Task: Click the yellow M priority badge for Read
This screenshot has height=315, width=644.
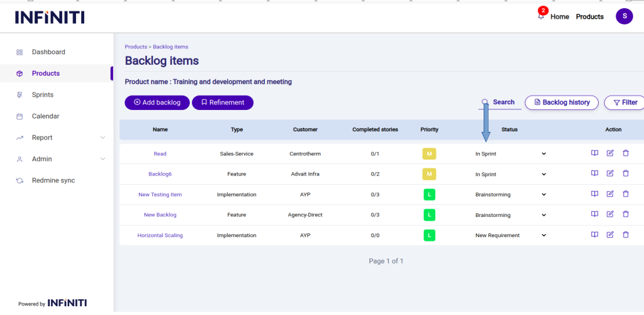Action: (x=429, y=154)
